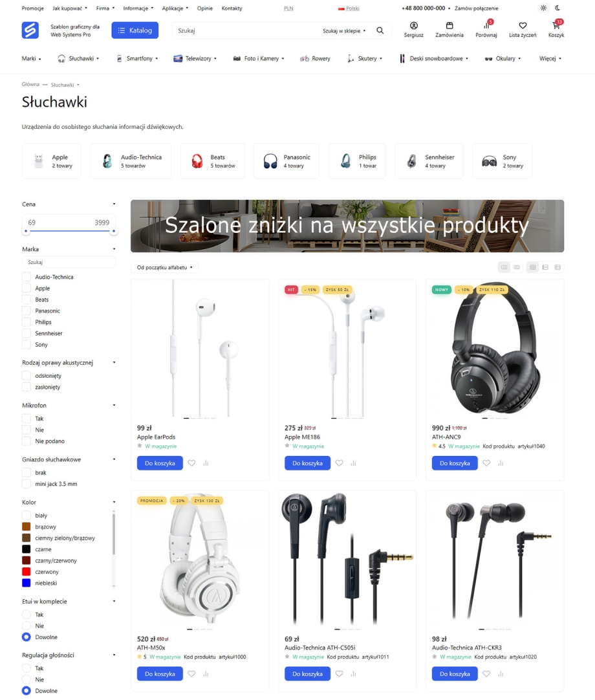Add Apple EarPods to wishlist
Viewport: 595px width, 700px height.
[191, 463]
